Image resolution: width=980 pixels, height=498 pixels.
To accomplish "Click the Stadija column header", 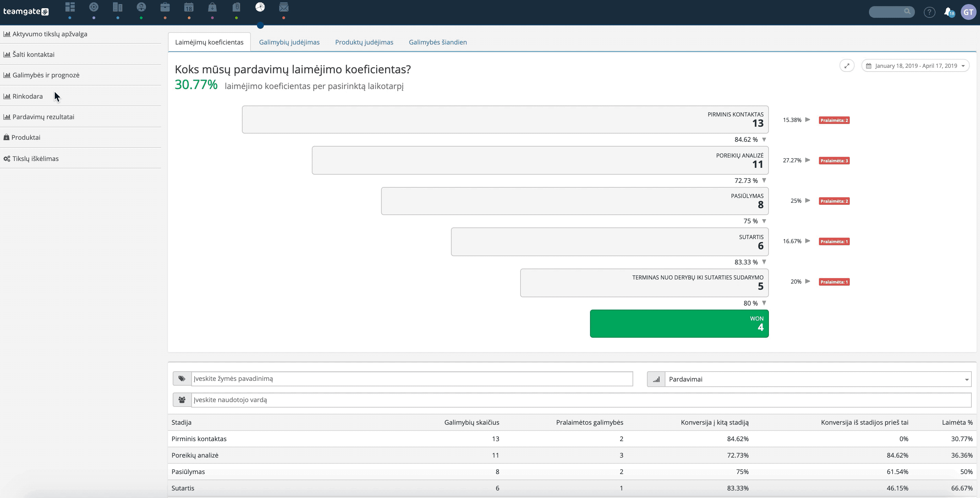I will [182, 422].
